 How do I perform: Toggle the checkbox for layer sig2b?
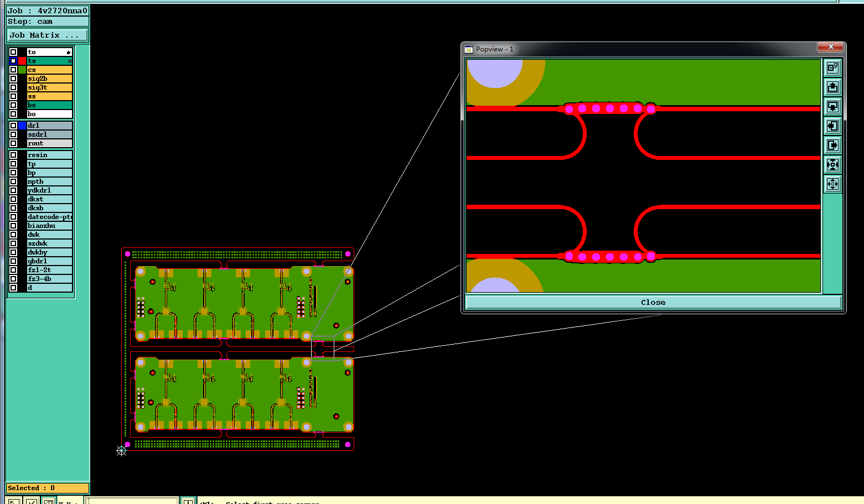click(13, 79)
